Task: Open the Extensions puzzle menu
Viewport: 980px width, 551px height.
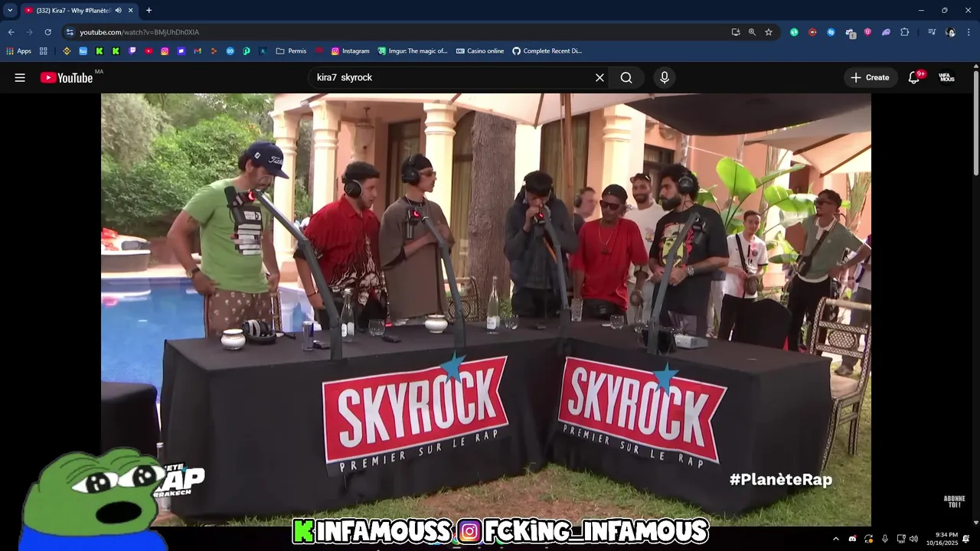Action: coord(904,32)
